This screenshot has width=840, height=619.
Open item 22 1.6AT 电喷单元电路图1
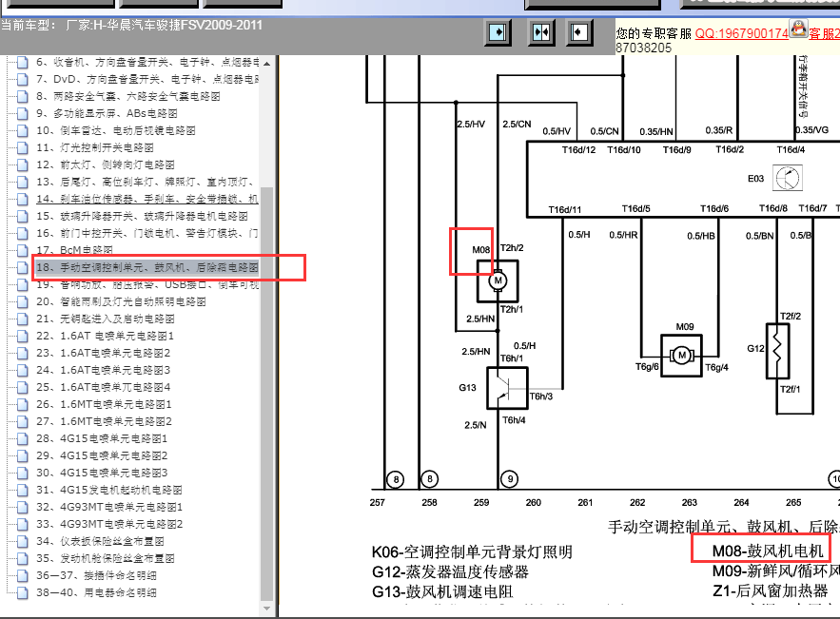tap(105, 337)
